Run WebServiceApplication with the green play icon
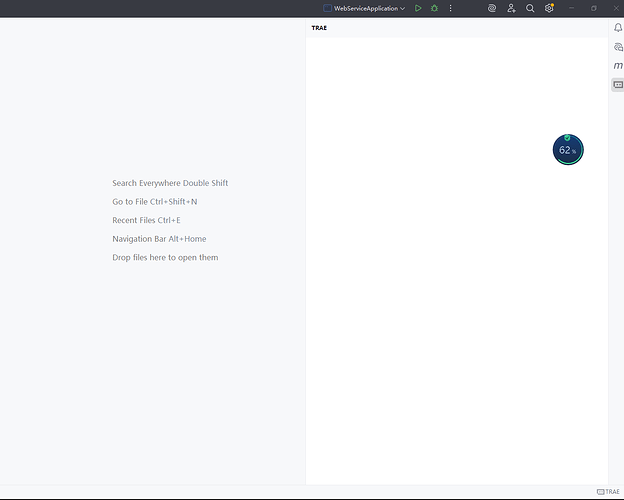 tap(418, 8)
